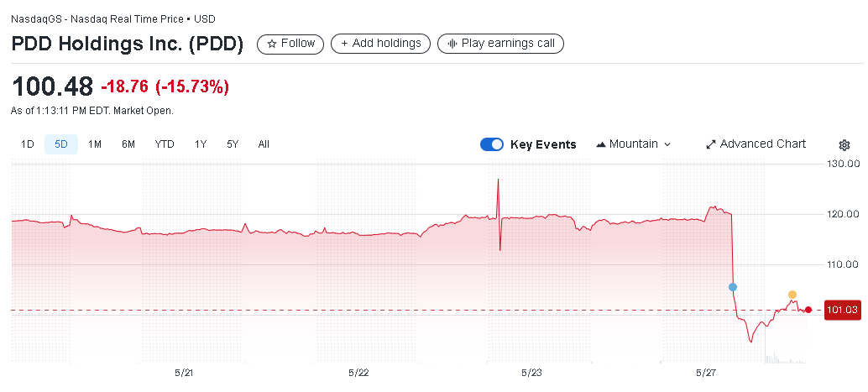
Task: Play the earnings call audio
Action: pyautogui.click(x=500, y=44)
